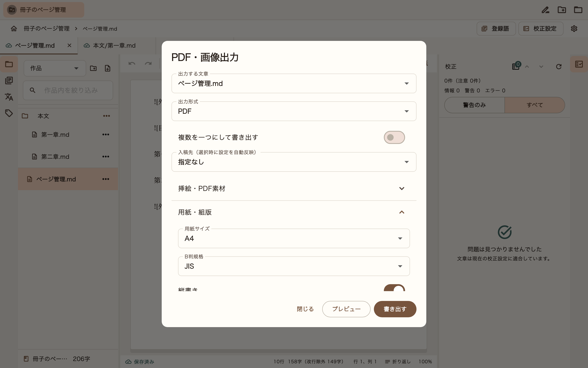The image size is (588, 368).
Task: Open the 出力する文章 dropdown
Action: coord(294,83)
